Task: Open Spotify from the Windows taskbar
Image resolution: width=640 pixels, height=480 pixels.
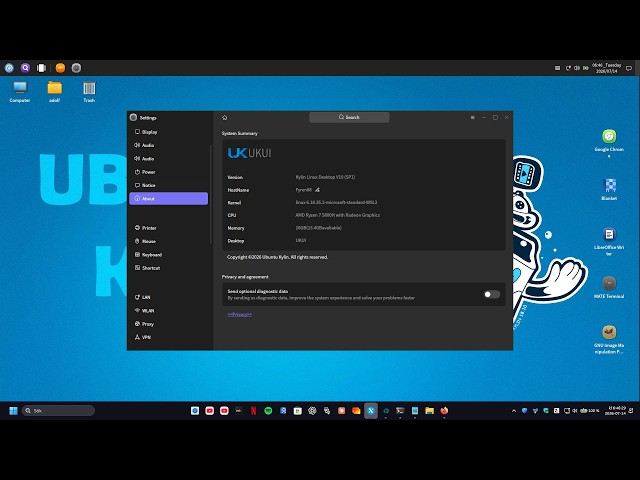Action: tap(268, 411)
